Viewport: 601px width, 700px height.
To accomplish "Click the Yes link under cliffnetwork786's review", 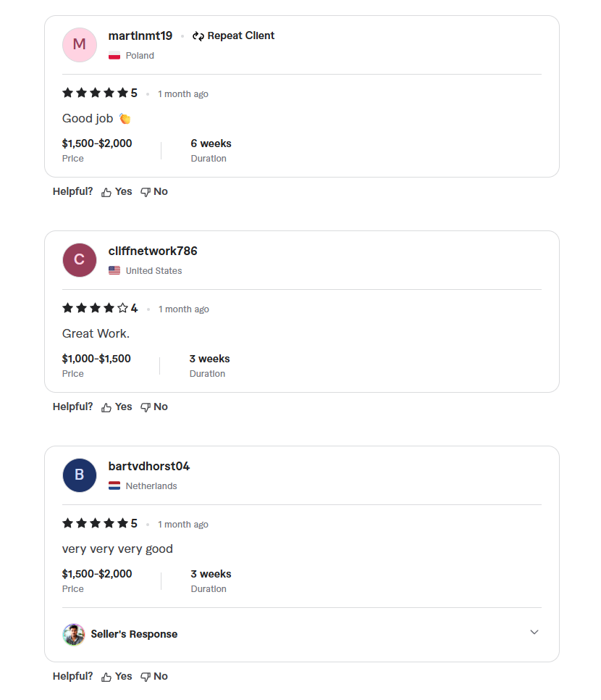I will click(x=122, y=407).
